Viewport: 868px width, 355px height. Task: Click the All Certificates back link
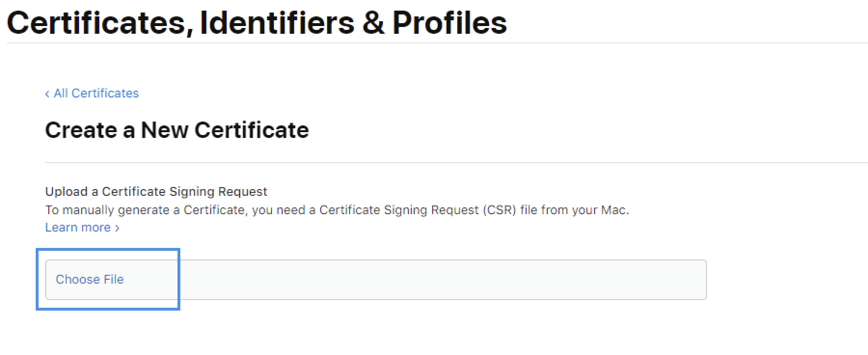coord(96,93)
